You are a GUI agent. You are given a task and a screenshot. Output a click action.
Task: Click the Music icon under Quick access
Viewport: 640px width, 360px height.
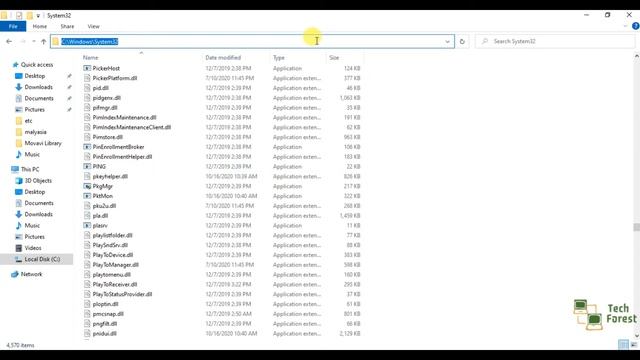pos(19,154)
